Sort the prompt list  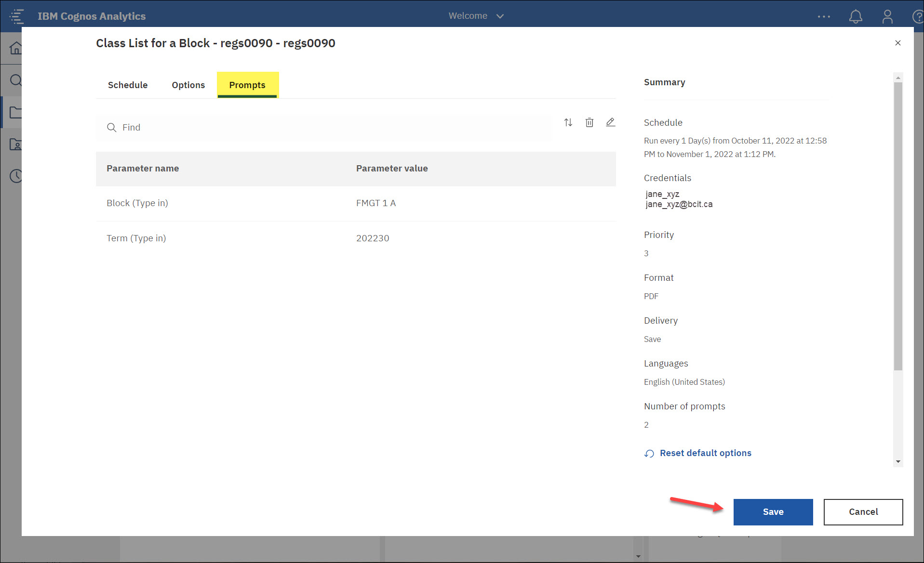click(x=568, y=122)
